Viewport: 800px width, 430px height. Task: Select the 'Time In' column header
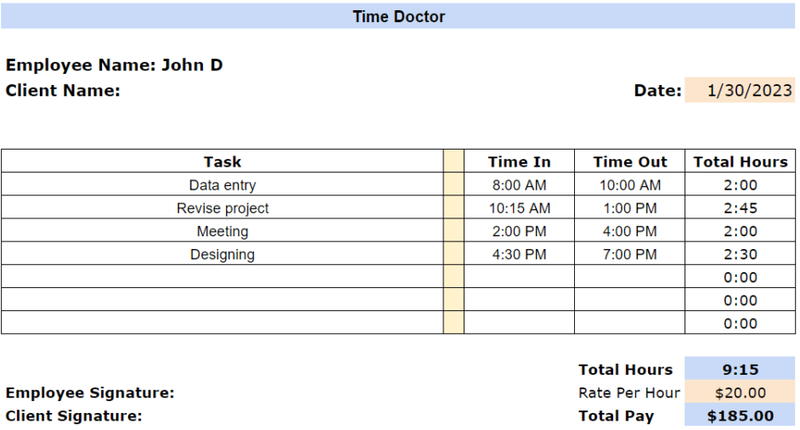click(519, 161)
